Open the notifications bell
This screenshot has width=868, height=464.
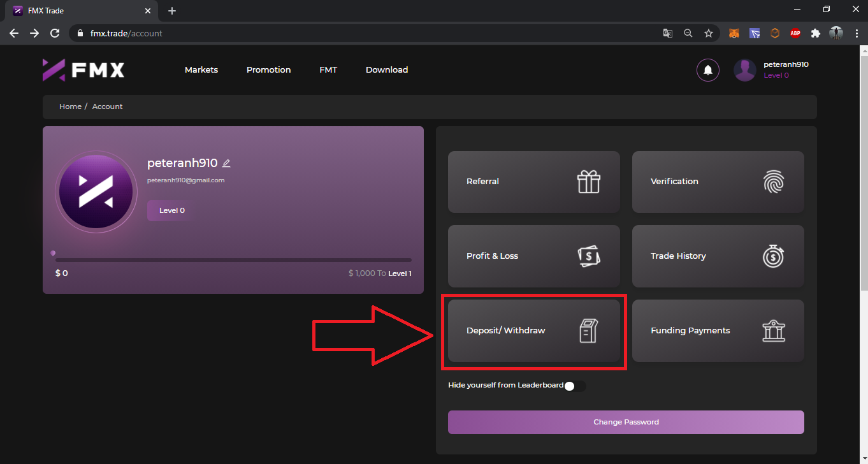pos(708,70)
